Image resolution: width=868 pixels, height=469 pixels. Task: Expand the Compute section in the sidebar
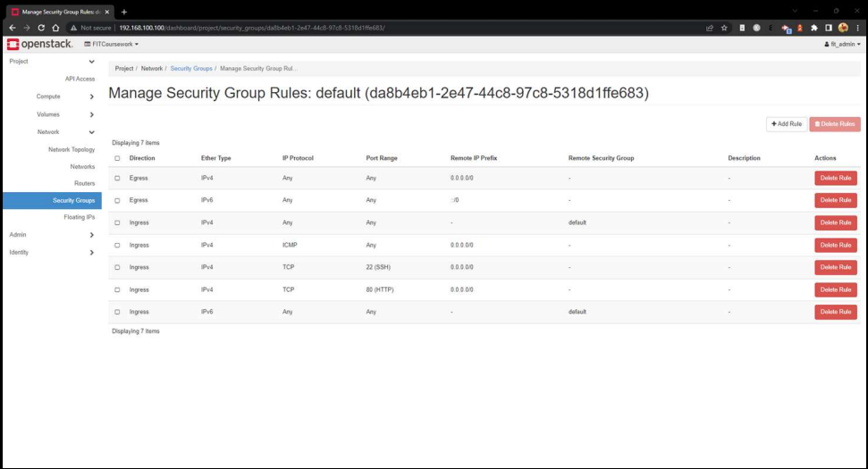pyautogui.click(x=64, y=96)
